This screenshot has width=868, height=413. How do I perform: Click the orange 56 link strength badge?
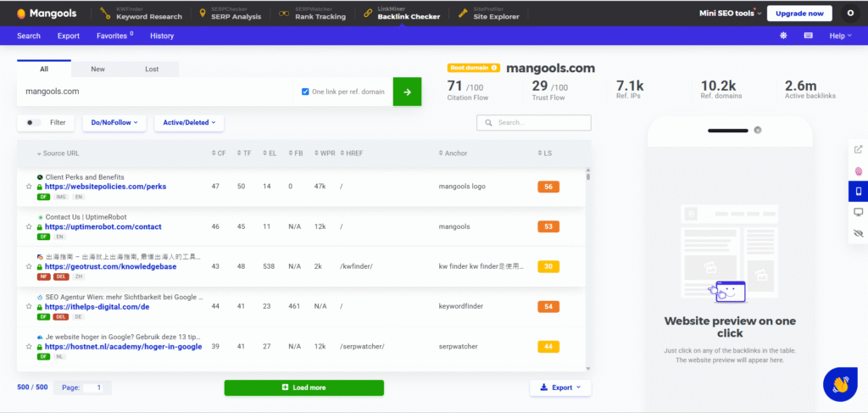tap(548, 187)
